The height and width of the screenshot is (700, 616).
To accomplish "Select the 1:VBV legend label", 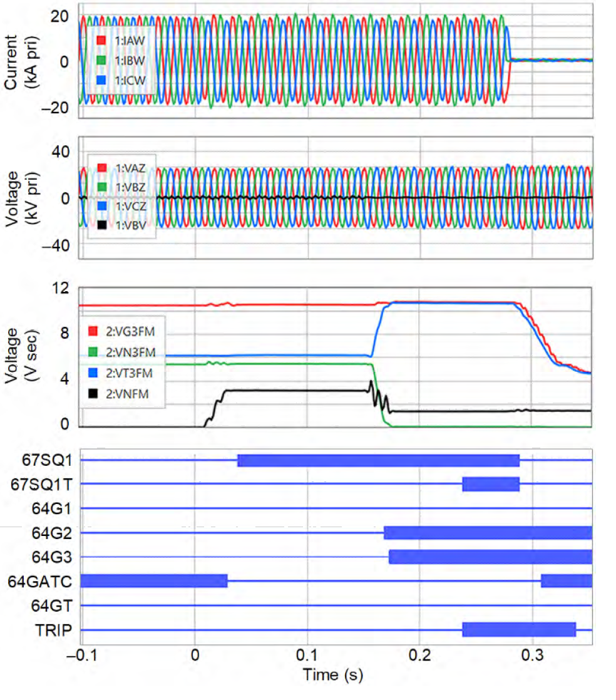I will (131, 225).
